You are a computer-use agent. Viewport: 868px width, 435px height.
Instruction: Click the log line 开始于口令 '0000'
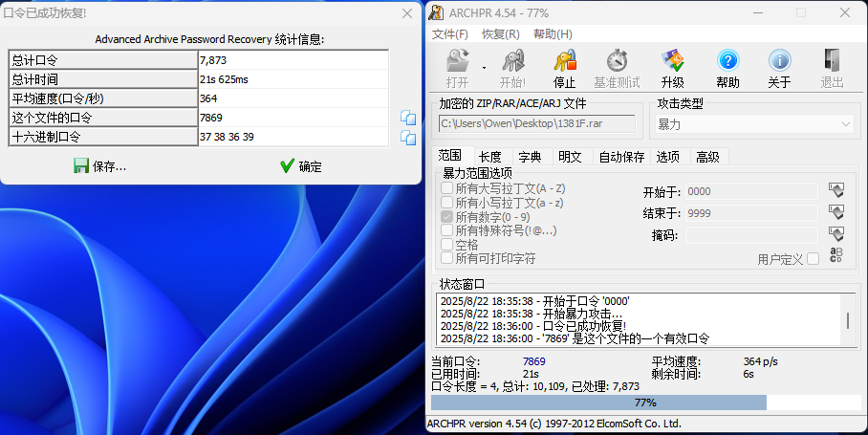point(534,301)
